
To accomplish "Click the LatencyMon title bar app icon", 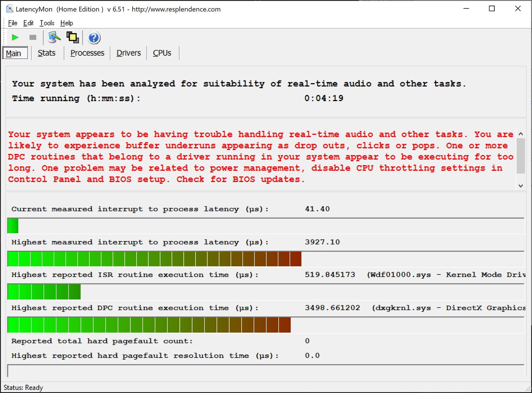I will 10,9.
